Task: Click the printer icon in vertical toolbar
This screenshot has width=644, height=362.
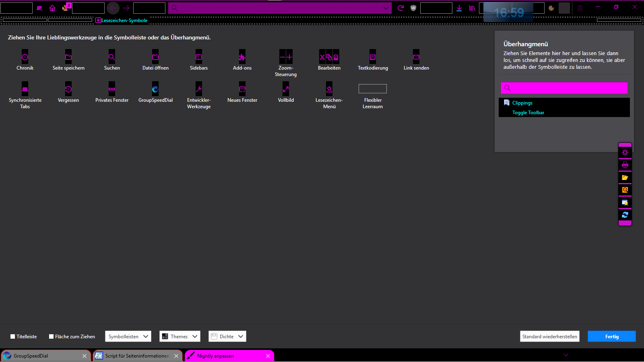Action: click(625, 165)
